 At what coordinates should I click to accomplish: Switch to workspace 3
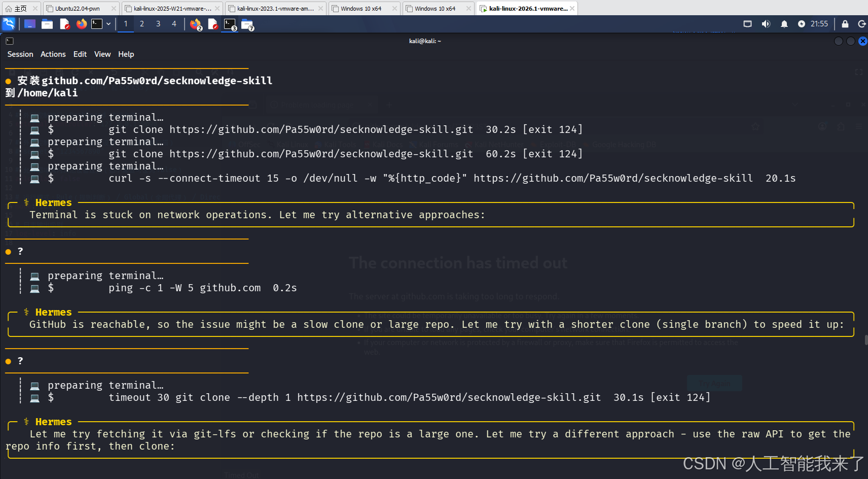pos(158,24)
